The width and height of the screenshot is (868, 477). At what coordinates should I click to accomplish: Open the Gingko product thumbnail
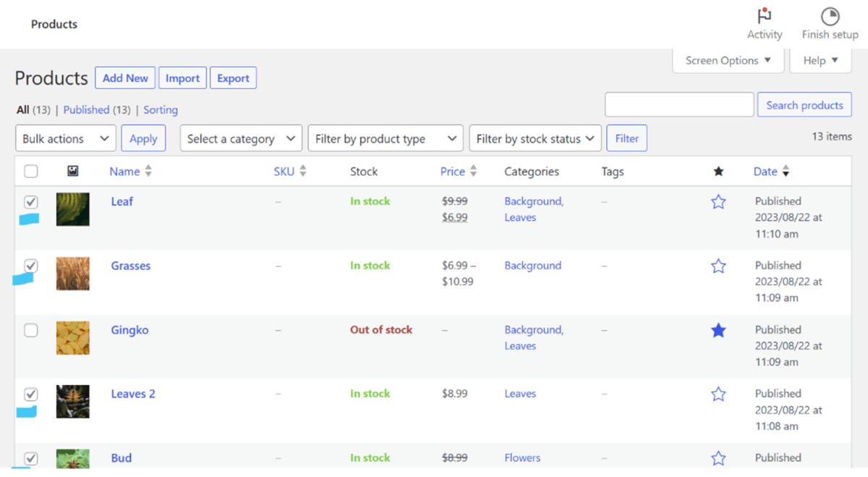click(x=72, y=337)
